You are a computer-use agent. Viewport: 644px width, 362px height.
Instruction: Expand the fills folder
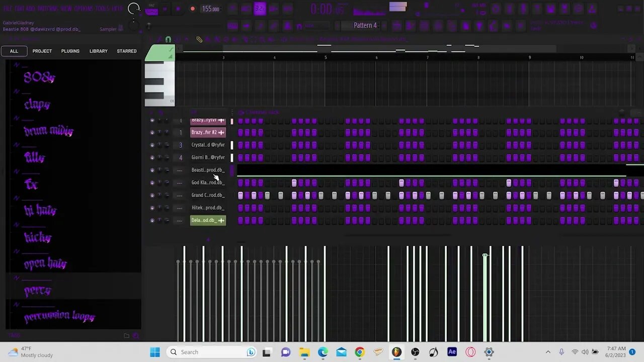[x=34, y=157]
